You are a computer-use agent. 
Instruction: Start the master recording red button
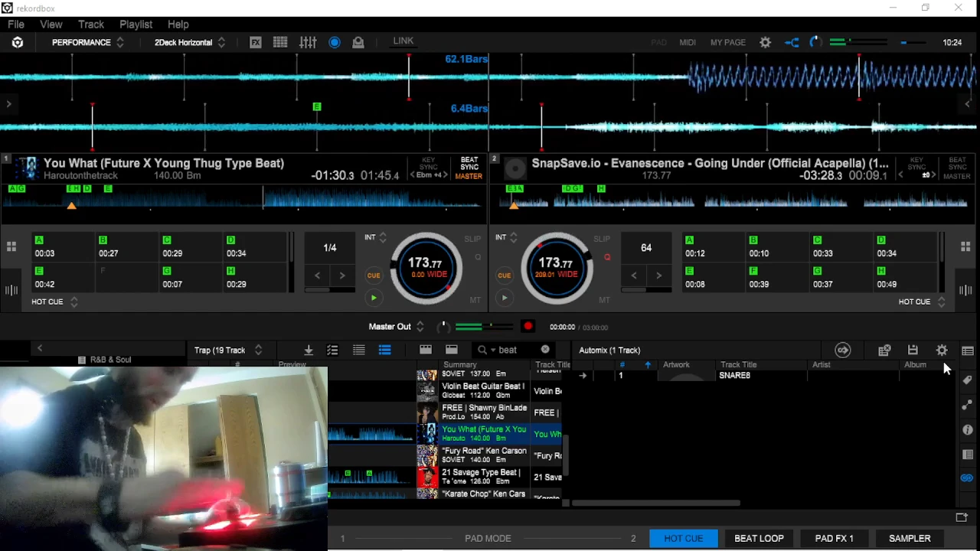528,327
